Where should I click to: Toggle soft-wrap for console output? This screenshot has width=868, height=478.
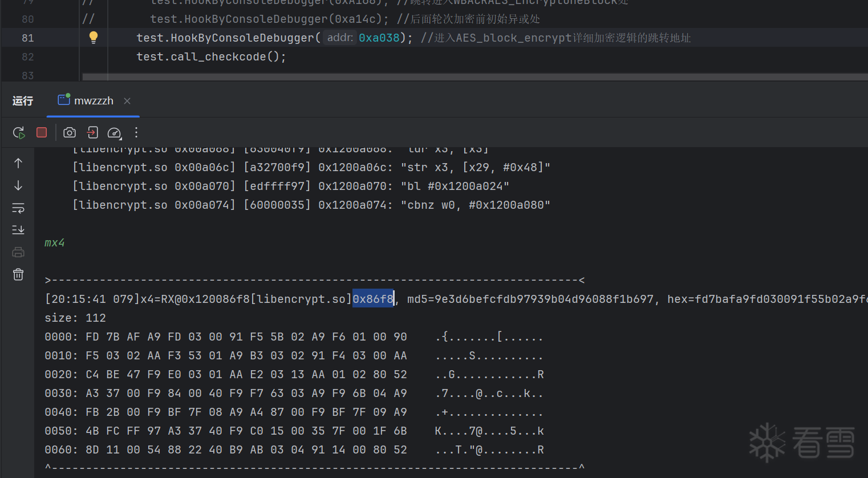18,208
